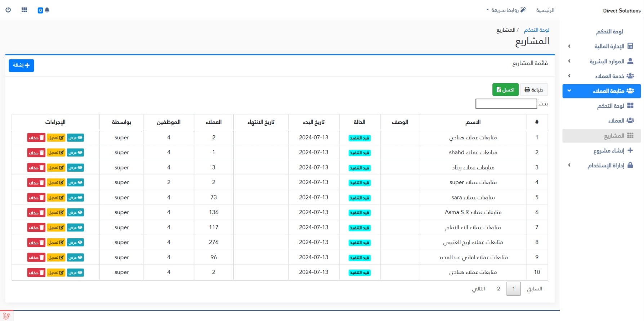Sort table by تاريخ البدء column header

click(x=314, y=122)
